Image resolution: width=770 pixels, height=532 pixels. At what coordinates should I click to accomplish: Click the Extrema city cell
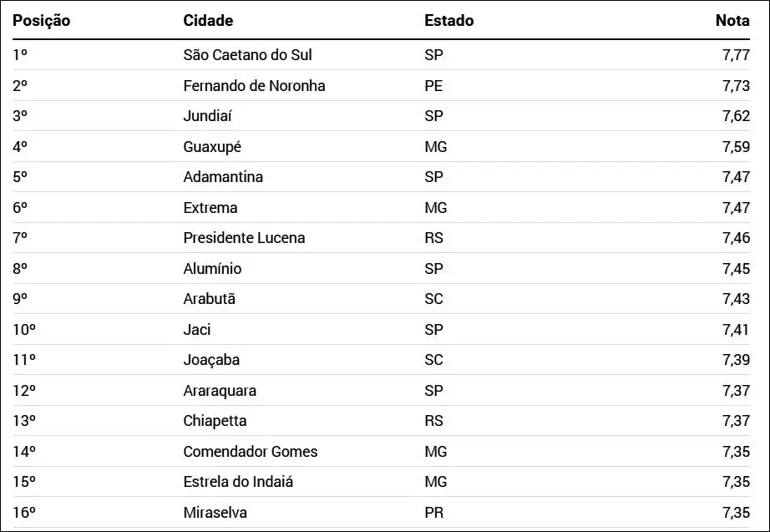[x=210, y=208]
